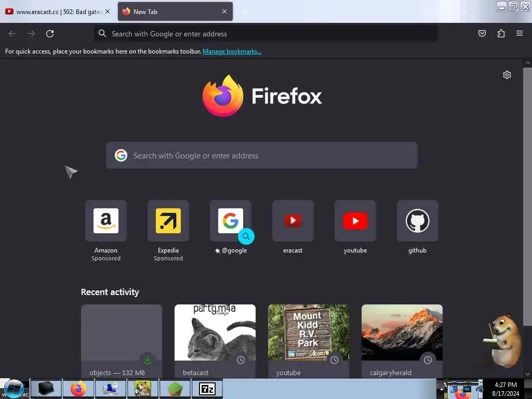Click the vertical scrollbar of the page

(527, 197)
